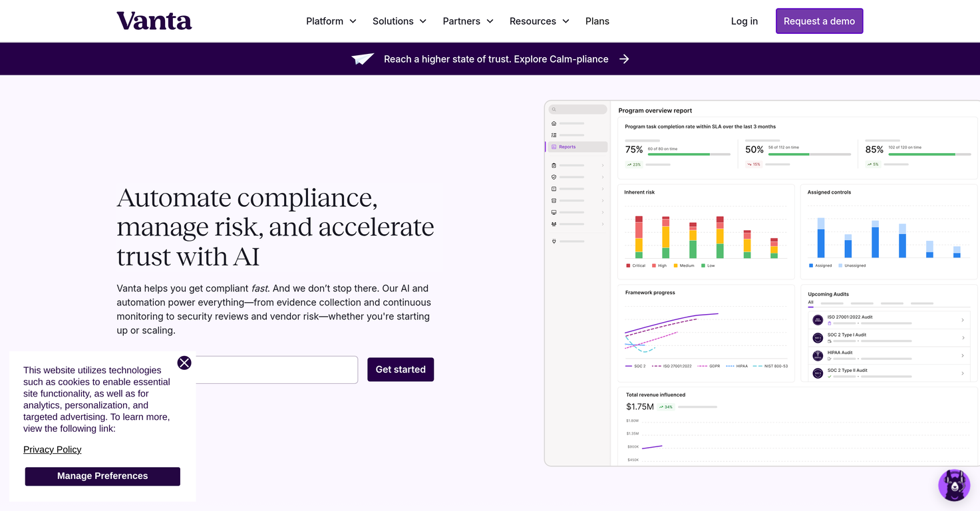Screen dimensions: 980x511
Task: Open the Reports section in the sidebar
Action: [x=566, y=146]
